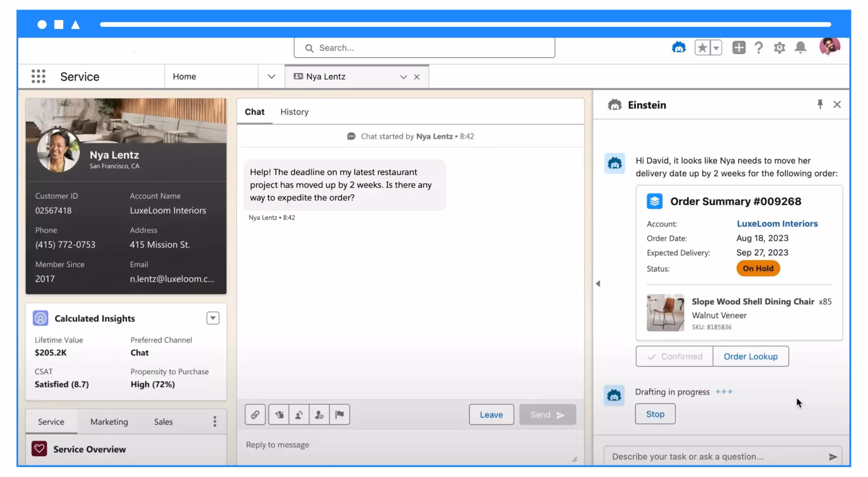The width and height of the screenshot is (868, 477).
Task: Close the Einstein panel
Action: tap(837, 105)
